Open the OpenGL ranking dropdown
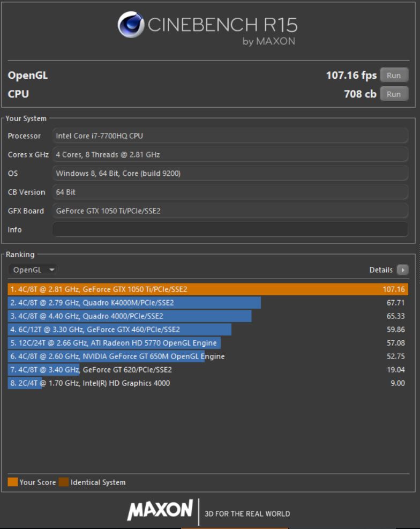 coord(33,270)
